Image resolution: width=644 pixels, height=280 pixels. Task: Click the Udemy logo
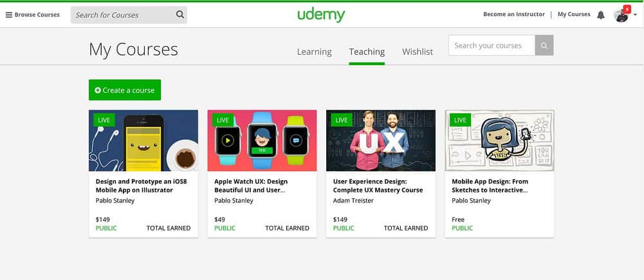tap(321, 15)
